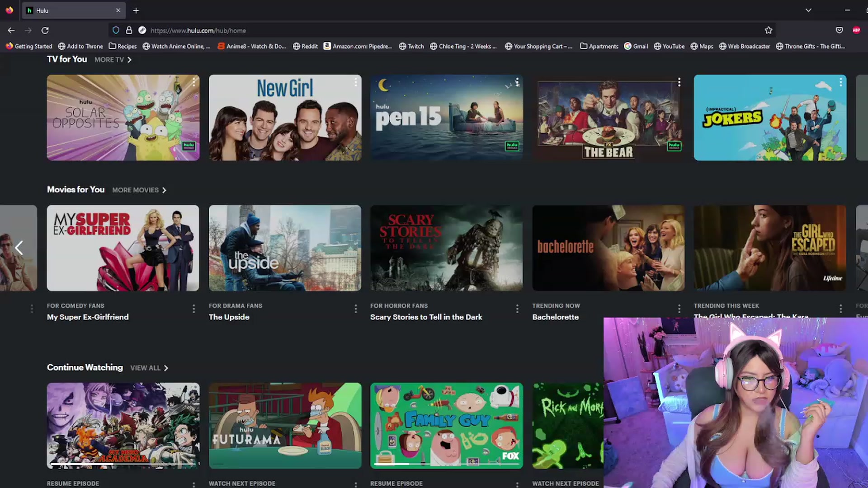Open the Web Broadcaster bookmark
Screen dimensions: 868x488
point(745,46)
